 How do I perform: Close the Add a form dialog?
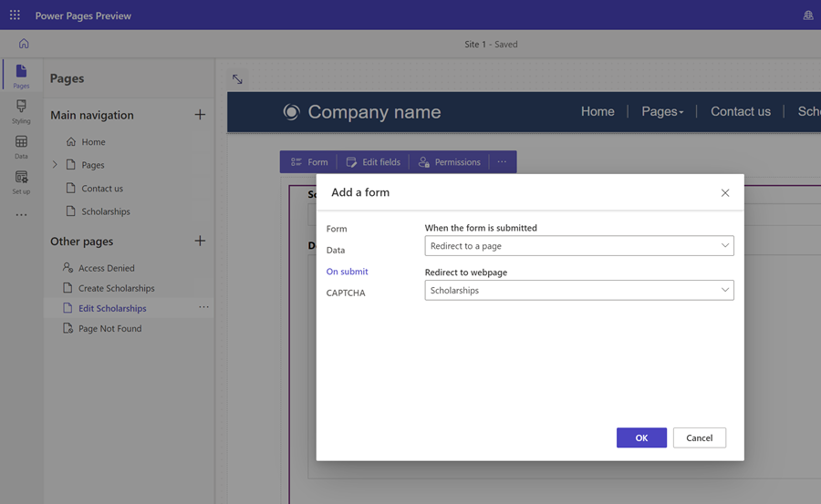(725, 193)
